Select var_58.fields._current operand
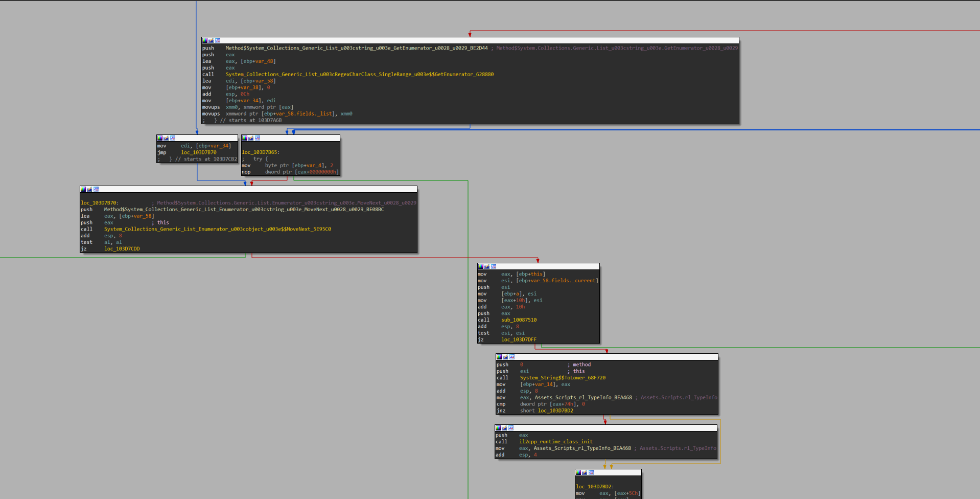 pos(562,281)
